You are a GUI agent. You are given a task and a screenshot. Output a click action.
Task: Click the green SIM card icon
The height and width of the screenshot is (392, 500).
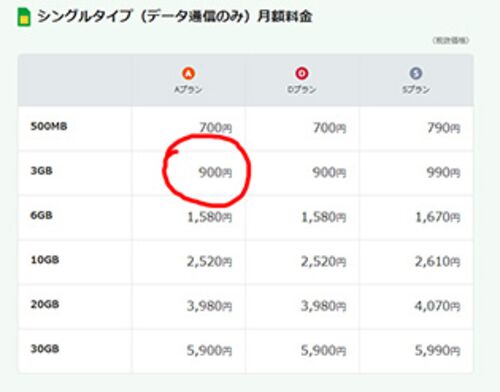[x=24, y=17]
